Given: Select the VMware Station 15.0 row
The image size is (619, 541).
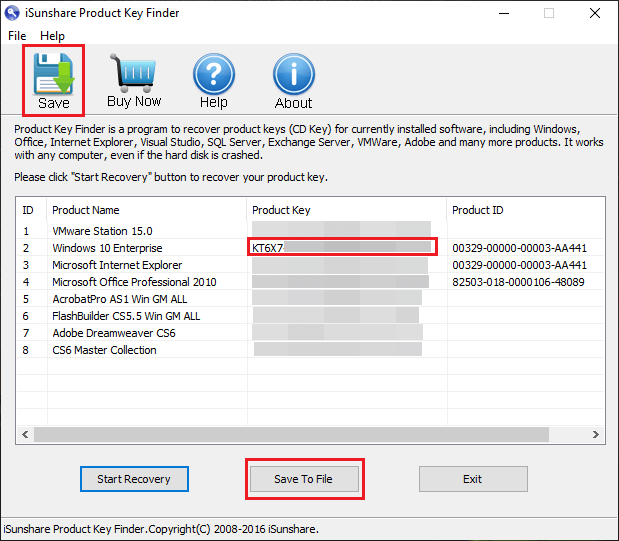Looking at the screenshot, I should (x=310, y=231).
